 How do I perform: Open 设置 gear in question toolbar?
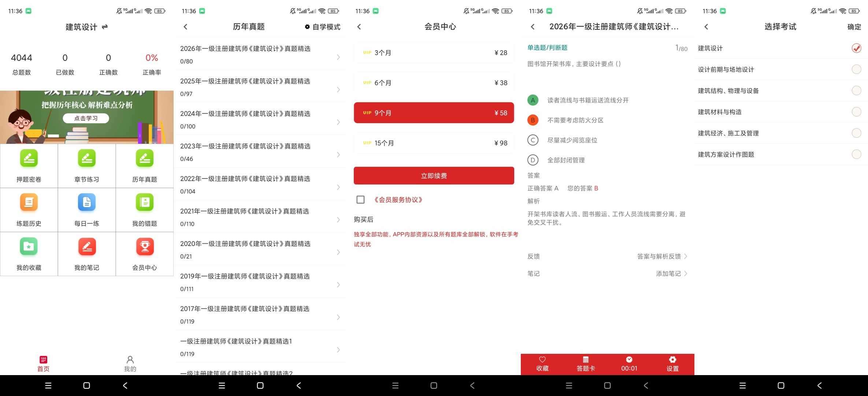(x=673, y=360)
